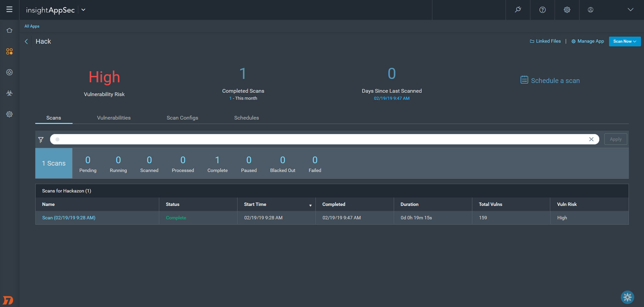Image resolution: width=644 pixels, height=307 pixels.
Task: Click the filter funnel icon
Action: point(41,140)
